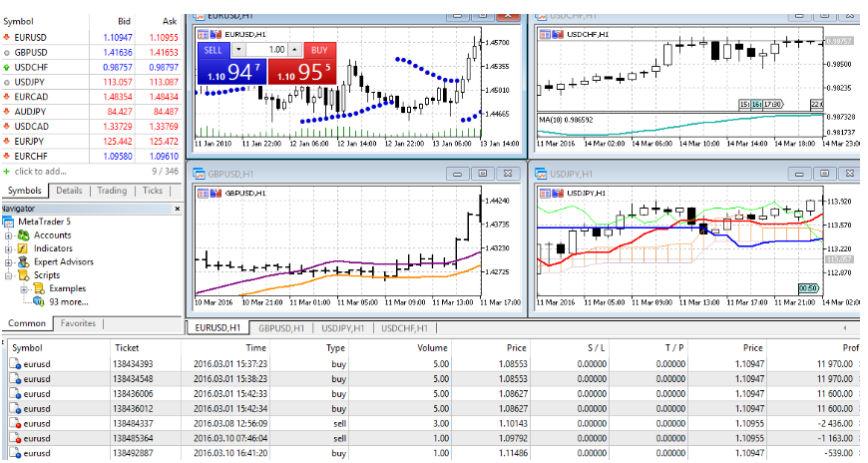Minimize the USDJPY,H1 chart window
This screenshot has height=463, width=868.
[799, 174]
